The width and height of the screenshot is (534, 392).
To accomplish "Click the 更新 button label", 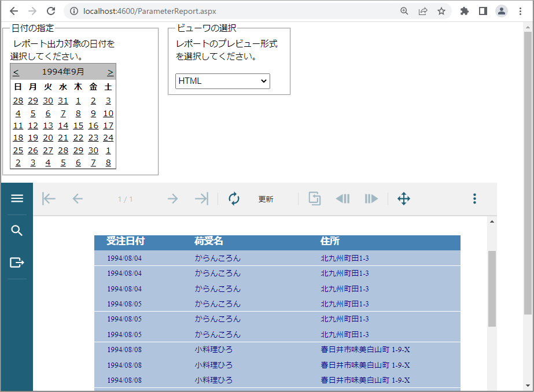I will point(266,199).
